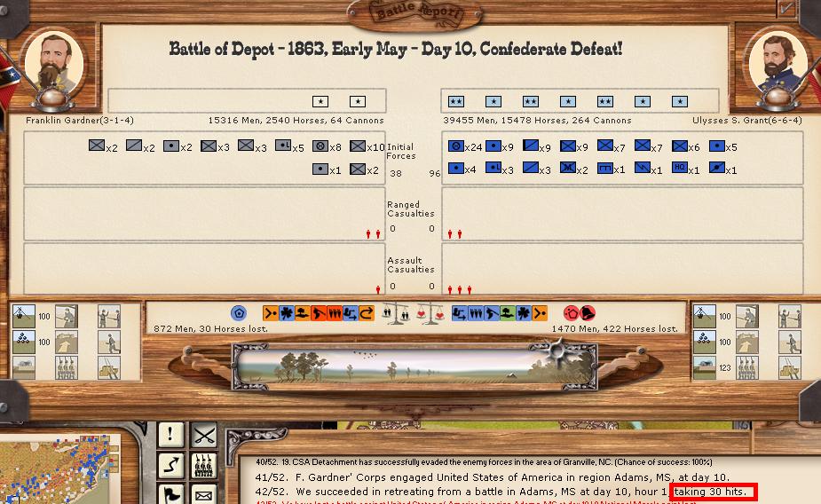The height and width of the screenshot is (504, 821).
Task: Select the Confederate unit icon marked x8
Action: click(x=320, y=146)
